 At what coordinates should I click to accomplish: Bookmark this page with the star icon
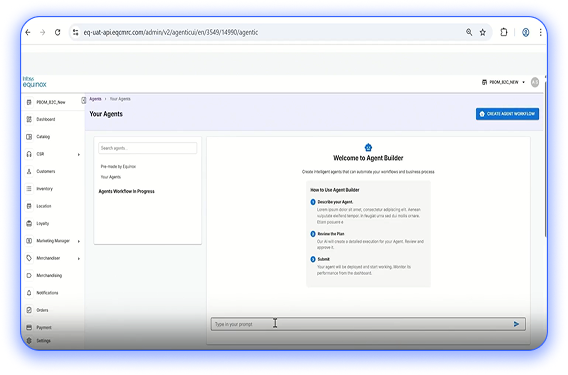(483, 32)
